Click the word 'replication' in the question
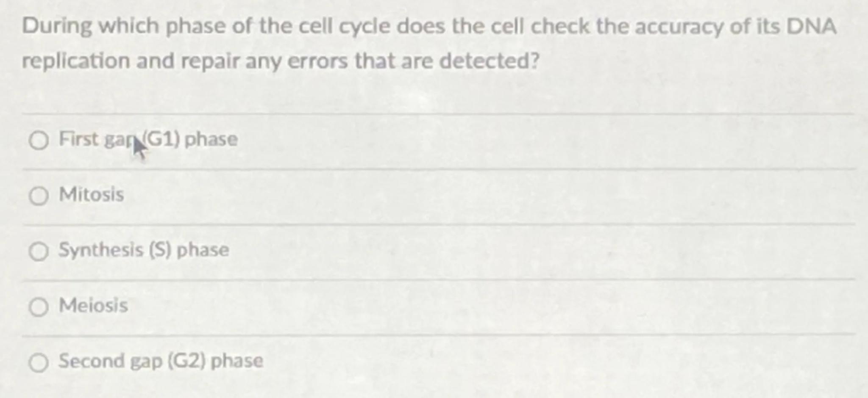This screenshot has height=398, width=868. (x=76, y=61)
